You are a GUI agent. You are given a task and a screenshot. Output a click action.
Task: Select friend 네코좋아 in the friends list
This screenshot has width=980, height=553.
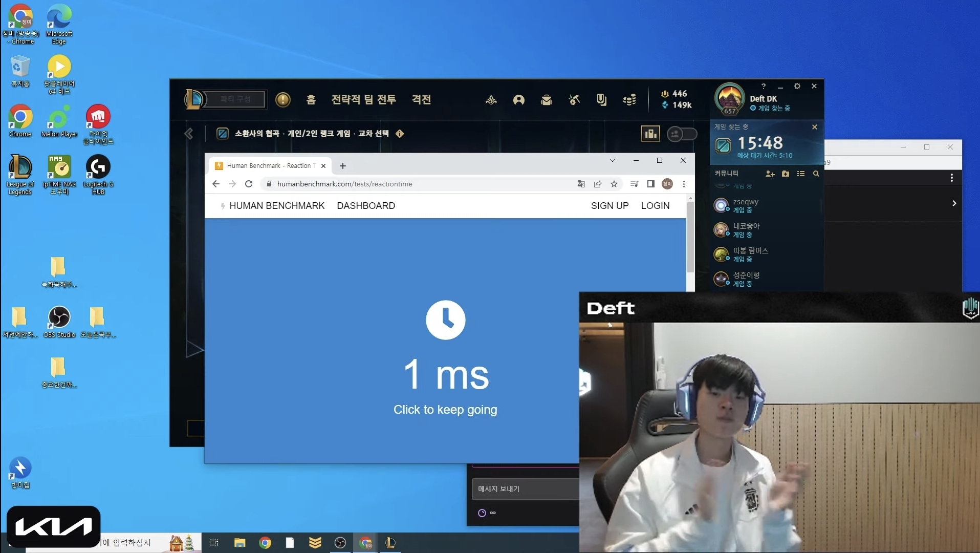766,230
